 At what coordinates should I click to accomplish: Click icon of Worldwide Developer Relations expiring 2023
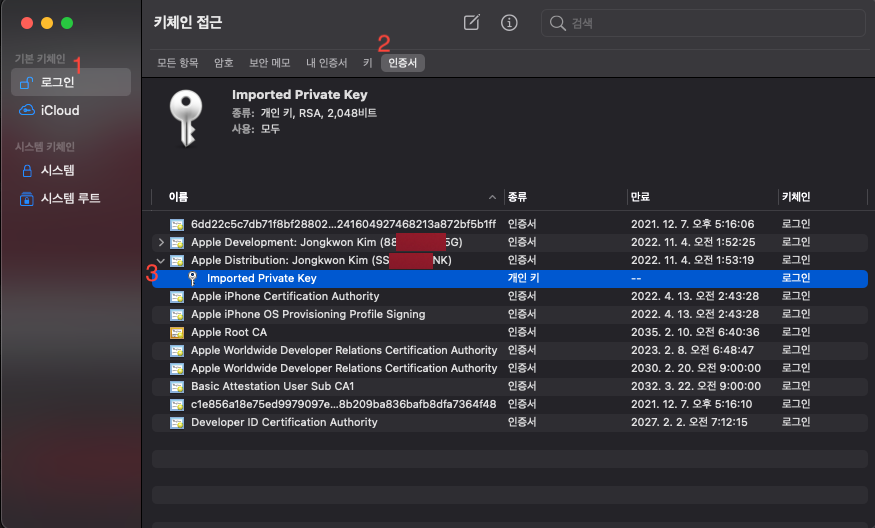(x=177, y=351)
